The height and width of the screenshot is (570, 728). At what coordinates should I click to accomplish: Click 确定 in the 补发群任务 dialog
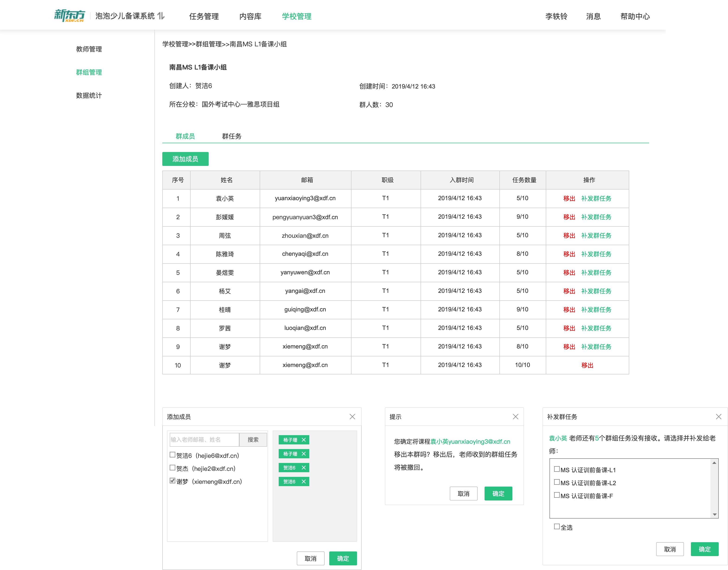(x=705, y=549)
